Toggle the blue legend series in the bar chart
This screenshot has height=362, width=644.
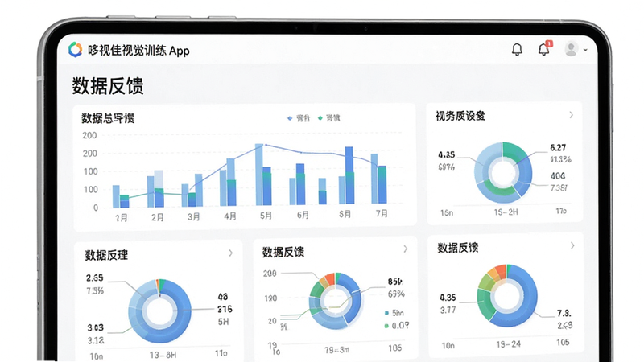pyautogui.click(x=299, y=118)
